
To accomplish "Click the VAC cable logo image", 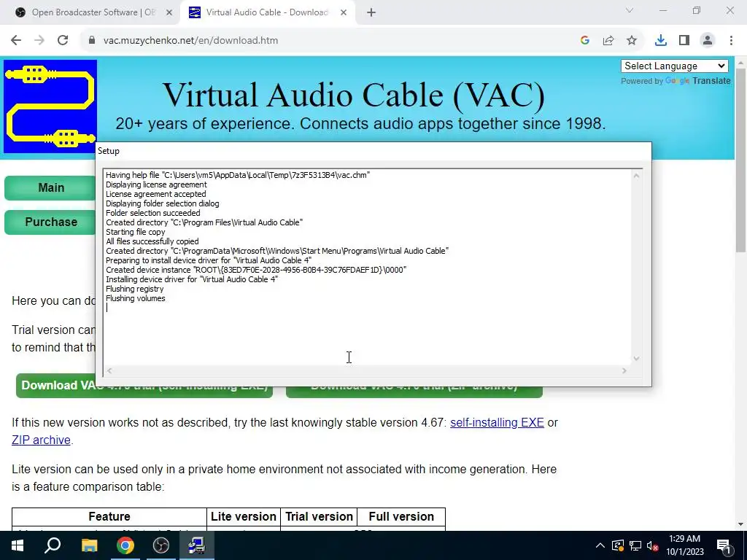I will click(50, 106).
